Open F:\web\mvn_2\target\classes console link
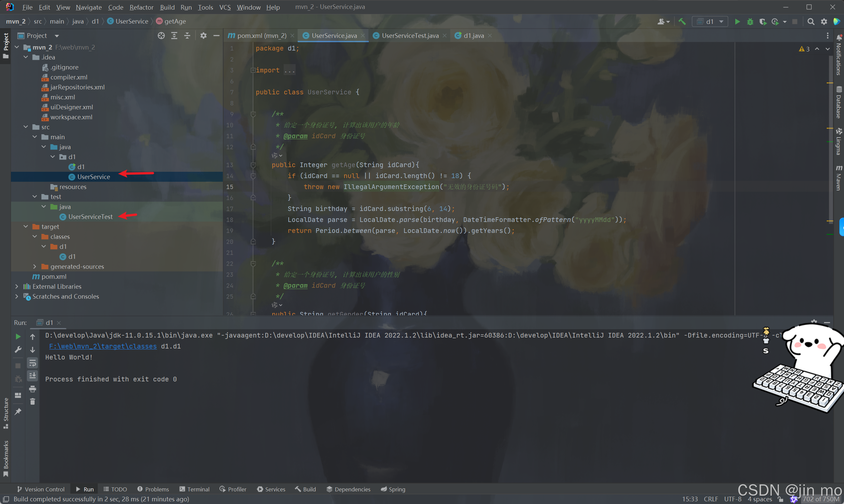 coord(103,347)
